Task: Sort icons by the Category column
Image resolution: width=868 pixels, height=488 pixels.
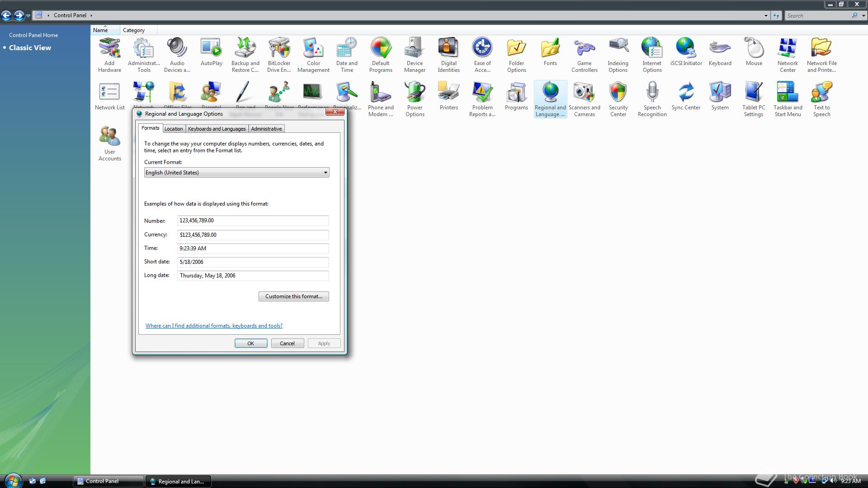Action: pos(138,30)
